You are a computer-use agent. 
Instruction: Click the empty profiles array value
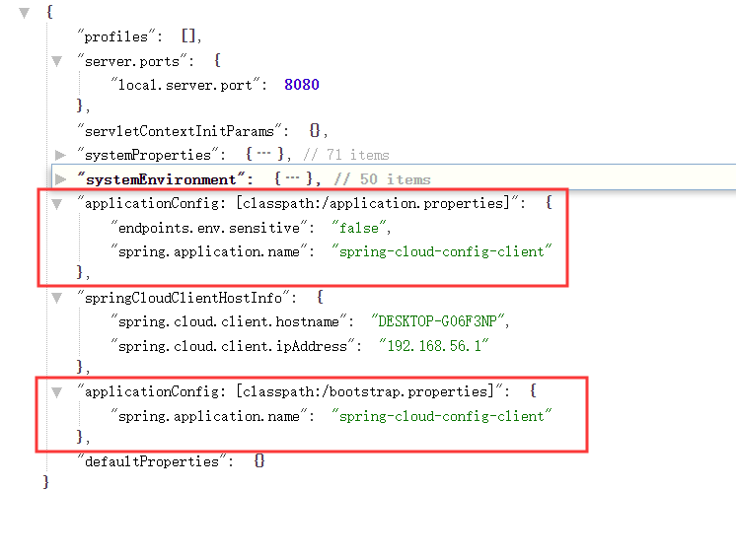(188, 36)
